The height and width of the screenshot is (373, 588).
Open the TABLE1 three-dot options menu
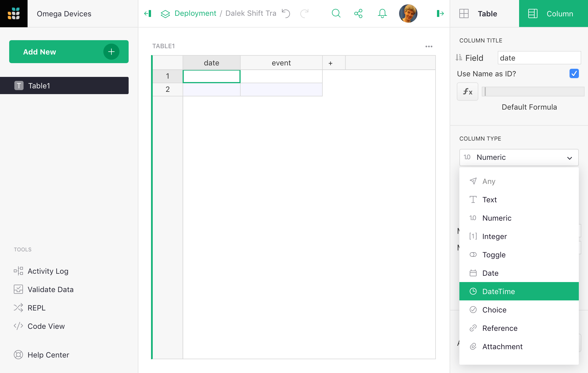click(x=429, y=46)
